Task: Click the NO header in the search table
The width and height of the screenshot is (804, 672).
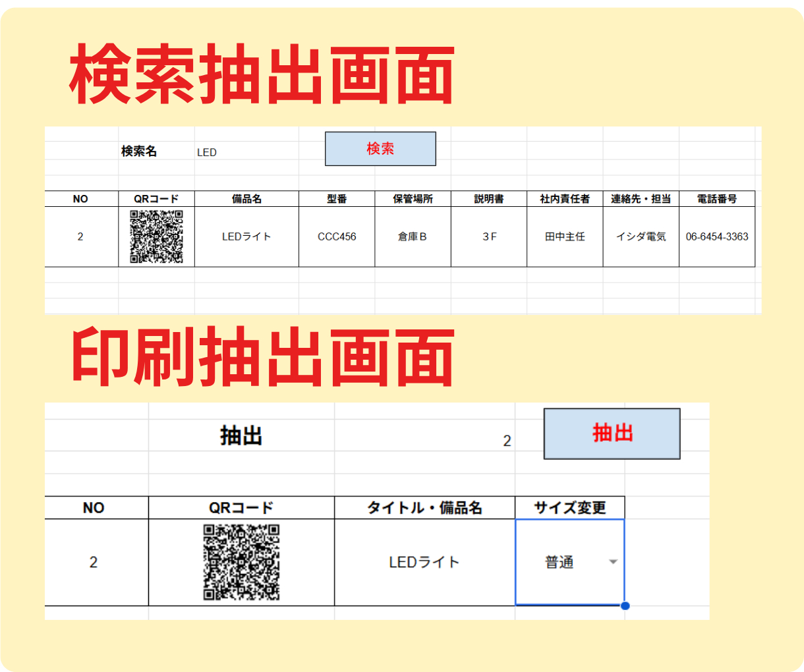Action: 81,199
